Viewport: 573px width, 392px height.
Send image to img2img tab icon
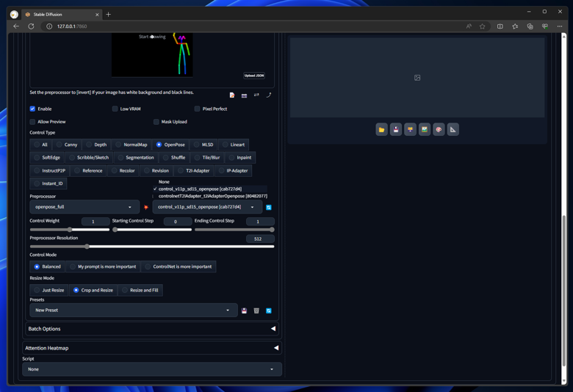[x=425, y=130]
